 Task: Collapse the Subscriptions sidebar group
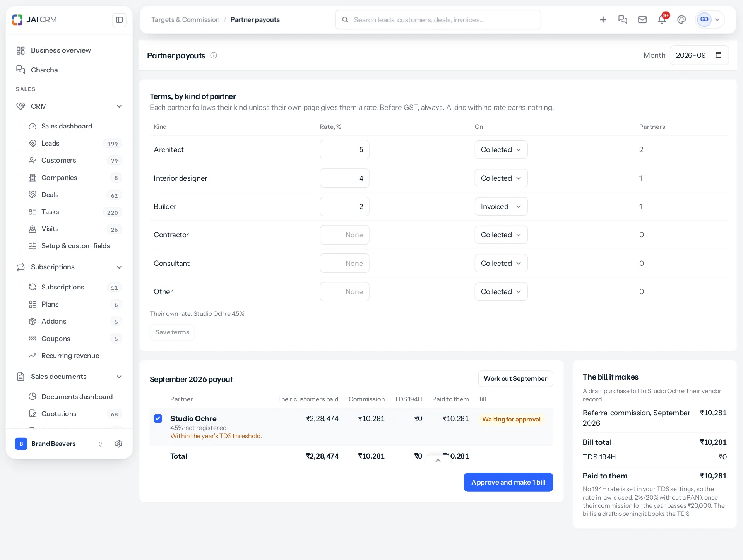[x=119, y=267]
